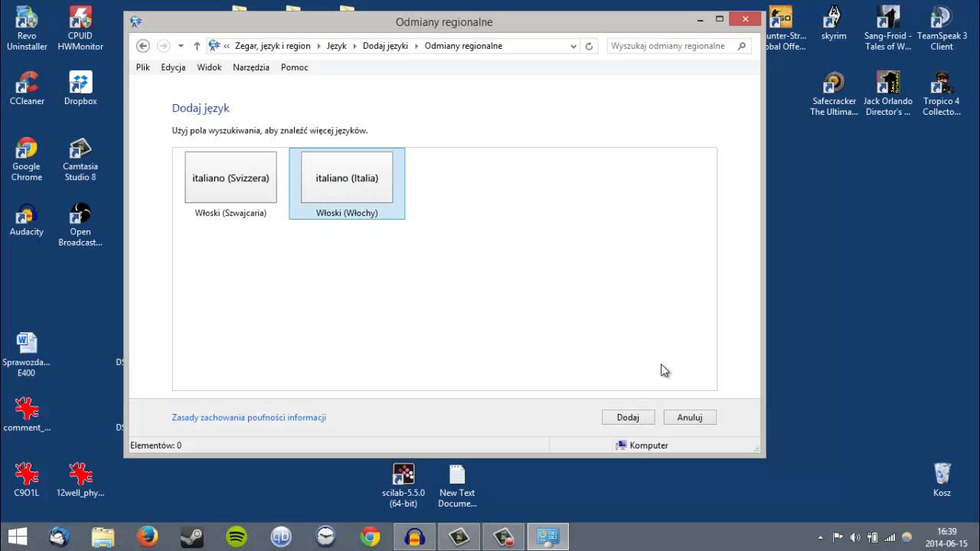Screen dimensions: 980x551
Task: Open Google Chrome desktop icon
Action: [x=27, y=160]
